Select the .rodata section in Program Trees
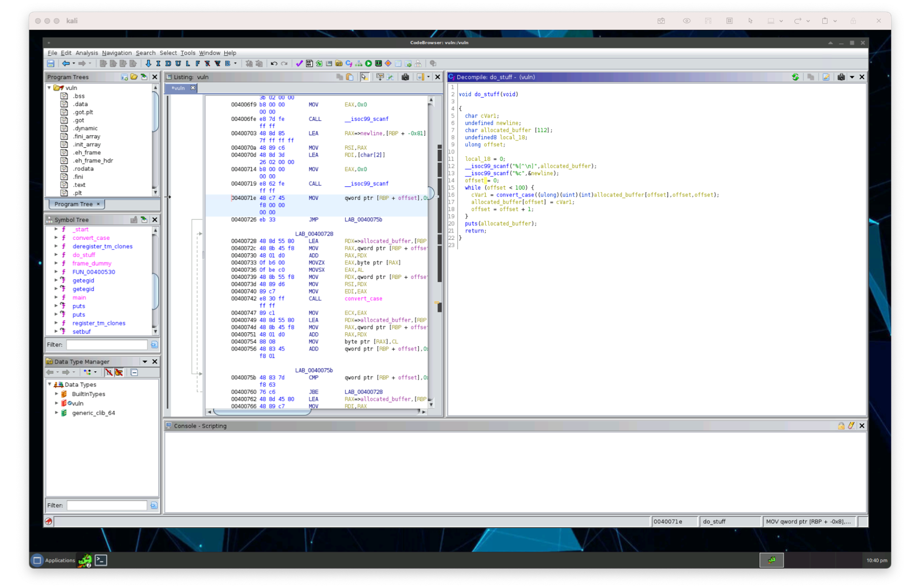 coord(83,169)
